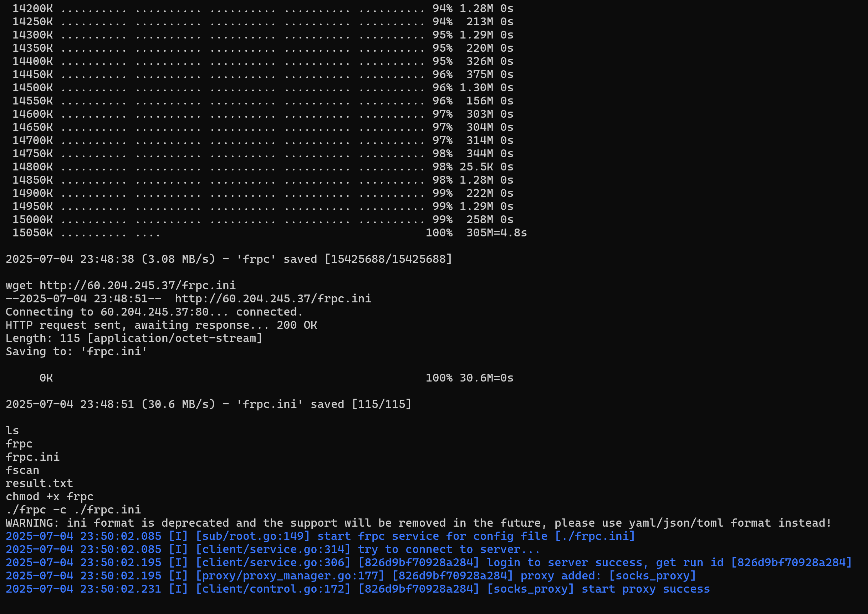The width and height of the screenshot is (868, 614).
Task: Click 'fscan' in the ls output
Action: (22, 470)
